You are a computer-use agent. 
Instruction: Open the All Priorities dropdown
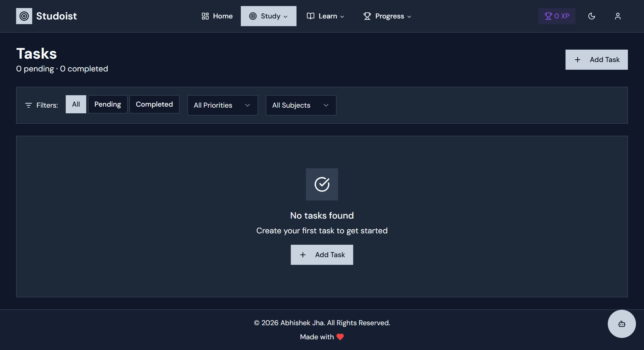(x=222, y=105)
